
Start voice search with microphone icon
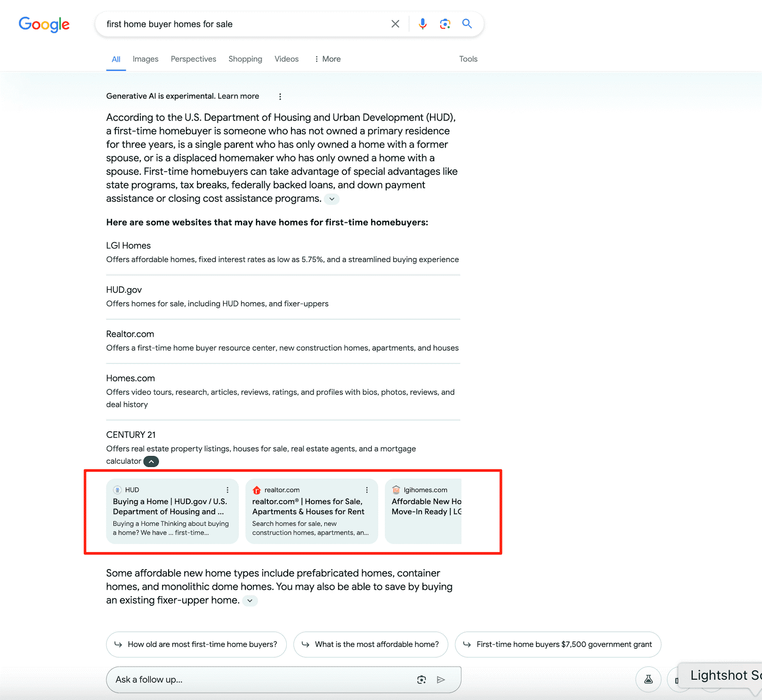pos(422,24)
